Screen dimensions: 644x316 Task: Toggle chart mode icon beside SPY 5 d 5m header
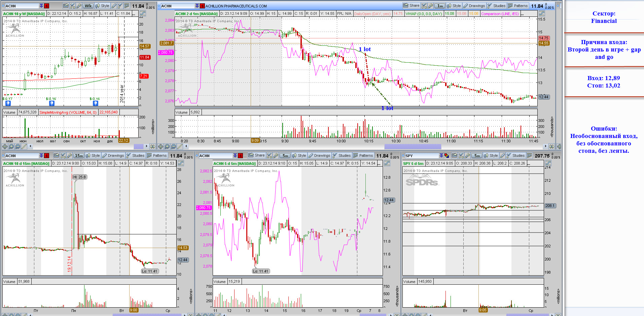point(548,163)
